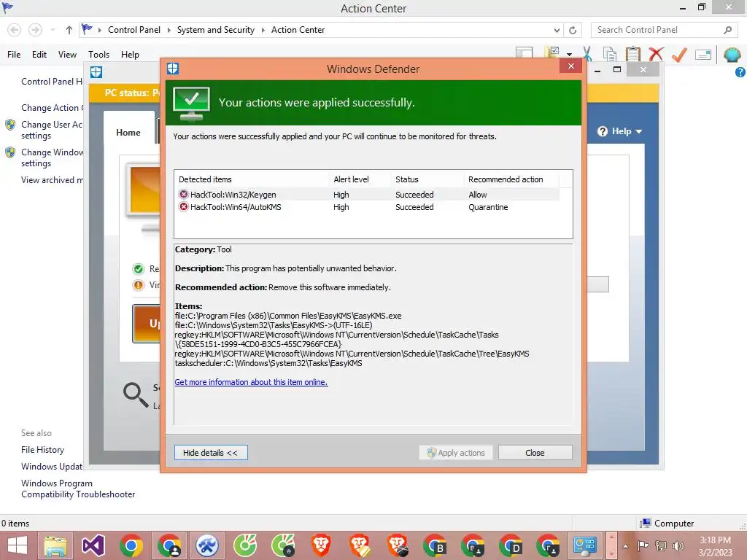Click the network tray icon
Image resolution: width=747 pixels, height=560 pixels.
(x=661, y=545)
